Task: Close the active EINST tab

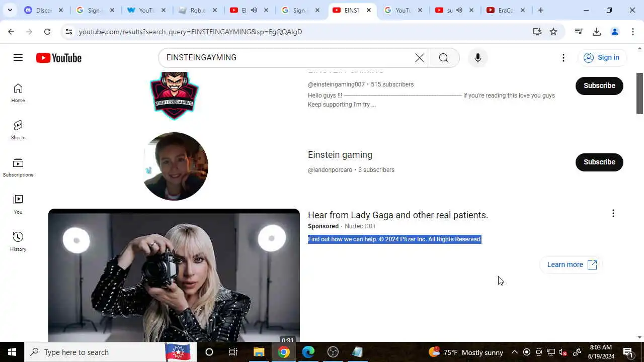Action: tap(369, 10)
